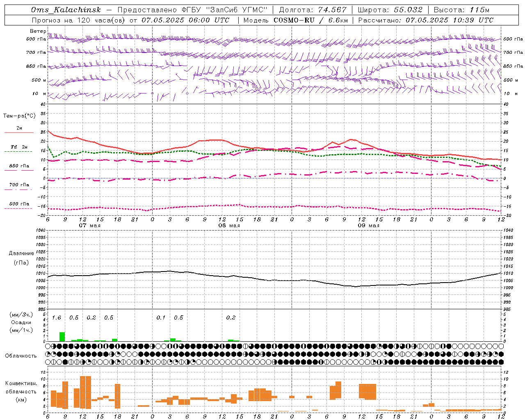Click the 'Облачность' cloud cover label
This screenshot has height=420, width=525.
click(x=21, y=356)
